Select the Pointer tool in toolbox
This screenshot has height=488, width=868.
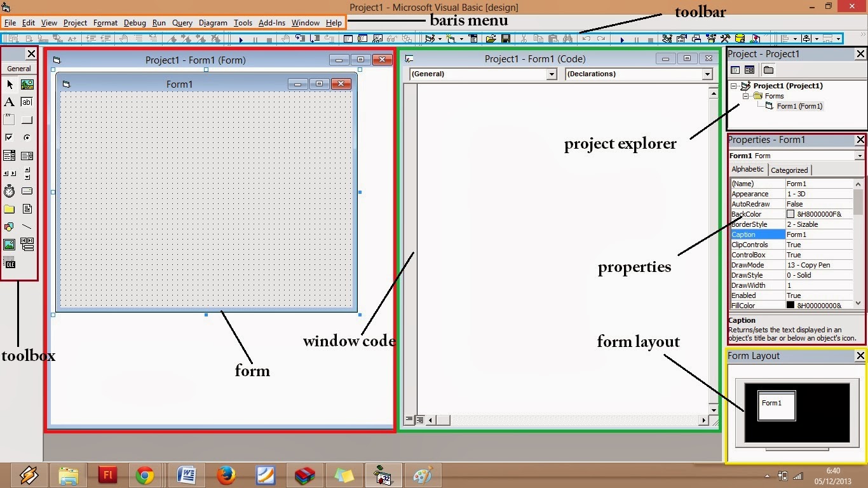tap(10, 85)
